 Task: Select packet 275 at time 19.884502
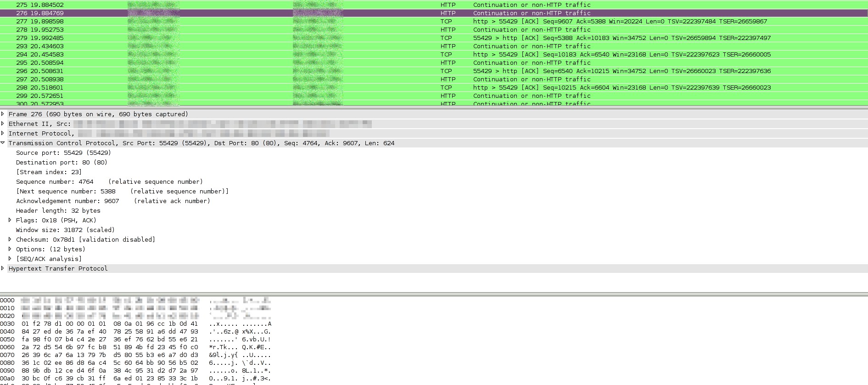tap(434, 5)
